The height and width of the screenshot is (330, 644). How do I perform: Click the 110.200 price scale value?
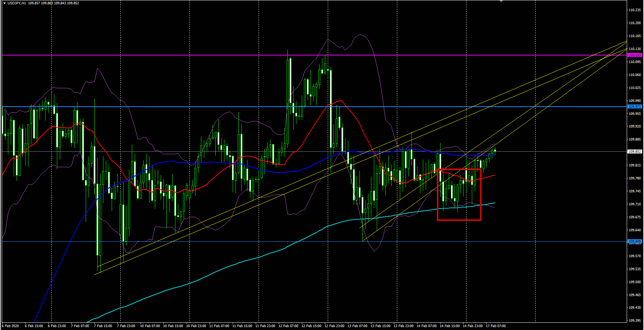coord(635,23)
